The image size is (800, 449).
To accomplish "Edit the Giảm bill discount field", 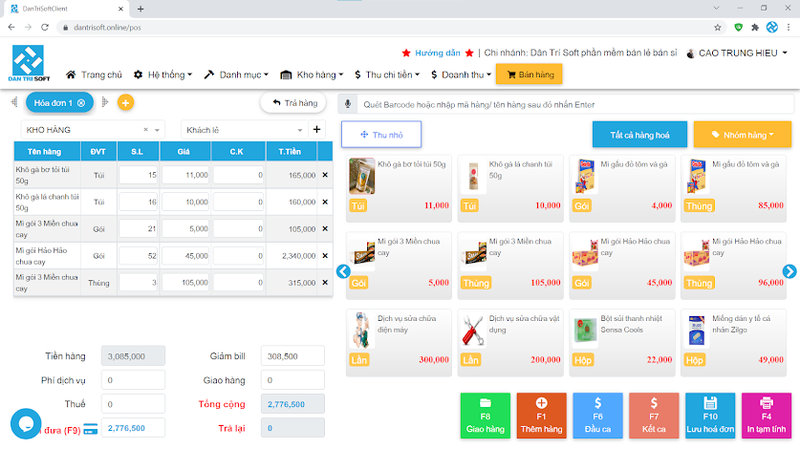I will tap(292, 356).
